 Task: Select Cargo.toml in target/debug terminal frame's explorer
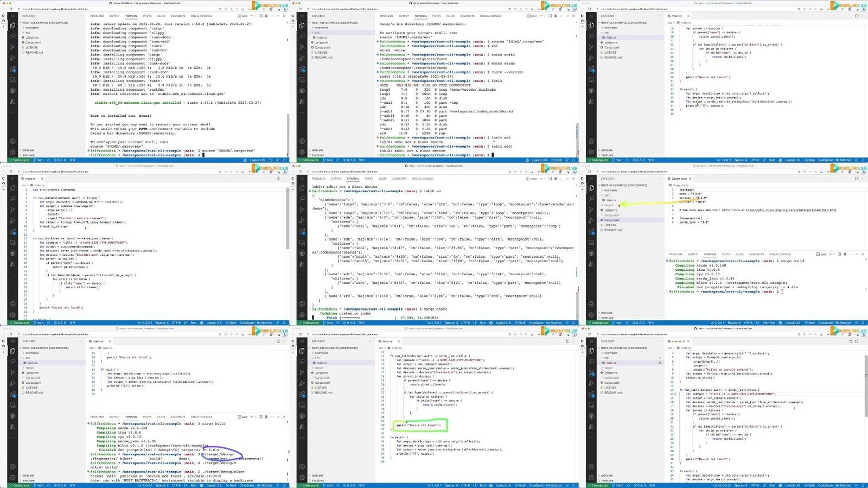[33, 383]
